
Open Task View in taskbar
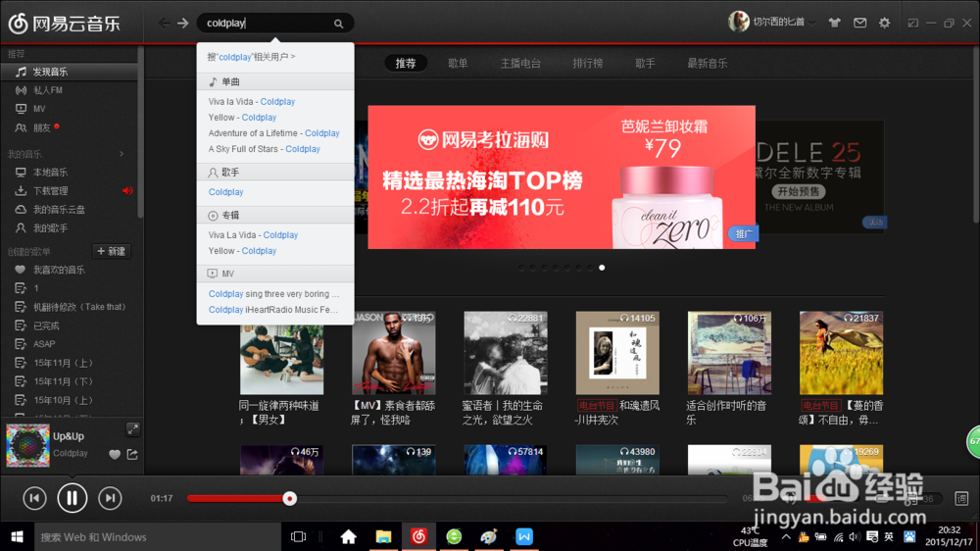coord(298,536)
